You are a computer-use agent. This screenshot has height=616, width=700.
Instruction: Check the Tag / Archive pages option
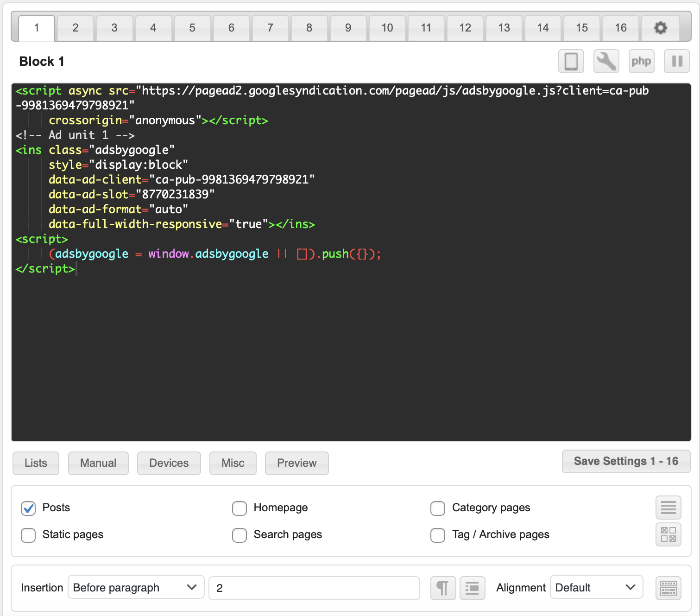438,535
